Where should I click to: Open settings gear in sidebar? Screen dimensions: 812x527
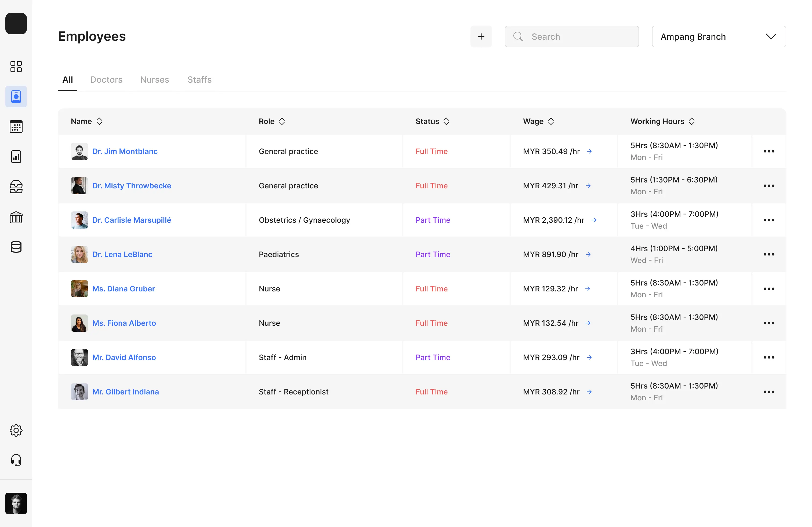[16, 430]
